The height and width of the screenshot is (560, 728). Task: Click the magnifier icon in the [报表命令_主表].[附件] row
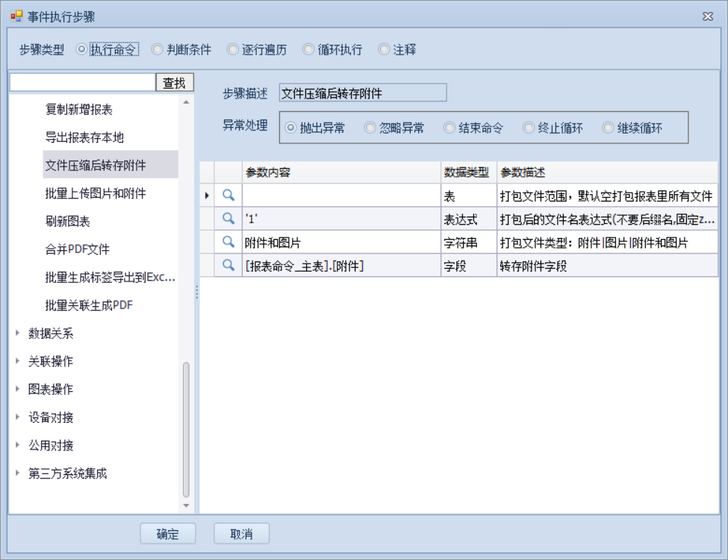click(228, 265)
